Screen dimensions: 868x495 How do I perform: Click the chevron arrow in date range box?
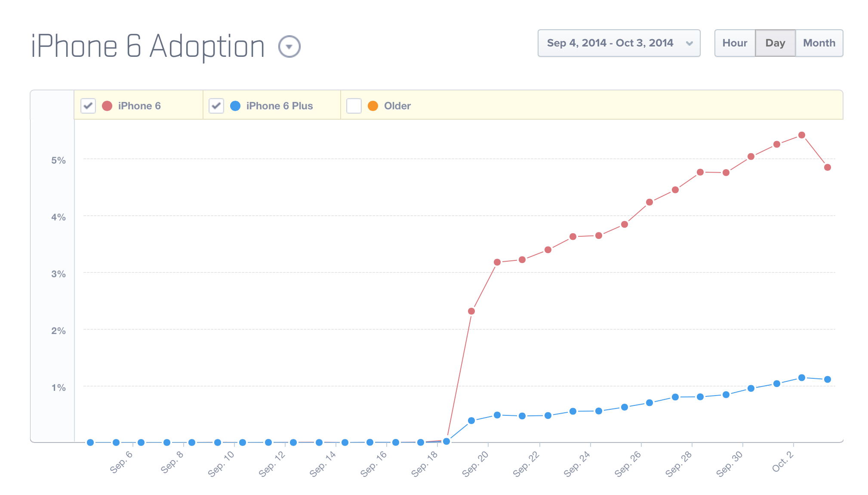coord(689,43)
